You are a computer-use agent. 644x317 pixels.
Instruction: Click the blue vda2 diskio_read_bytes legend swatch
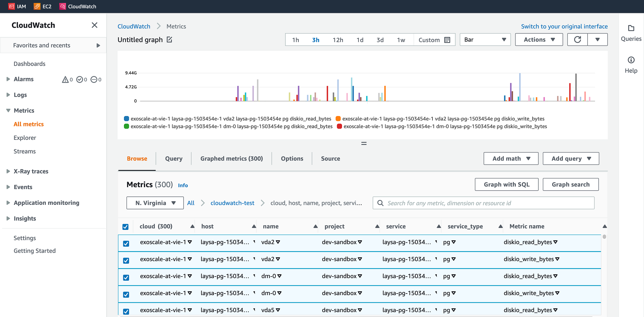pos(127,119)
